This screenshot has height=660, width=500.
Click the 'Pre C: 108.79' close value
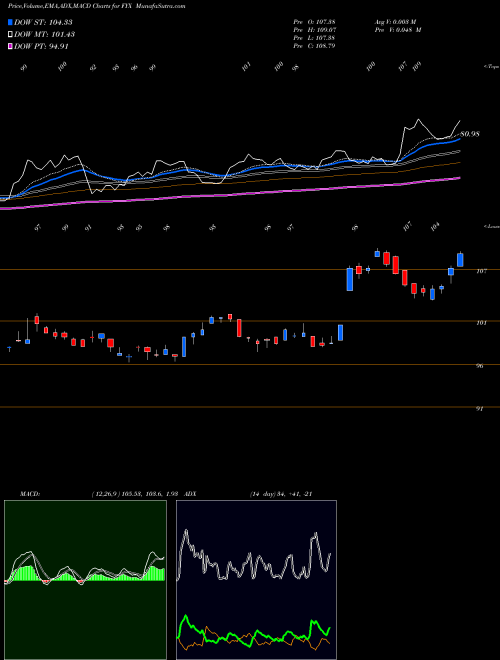click(314, 46)
